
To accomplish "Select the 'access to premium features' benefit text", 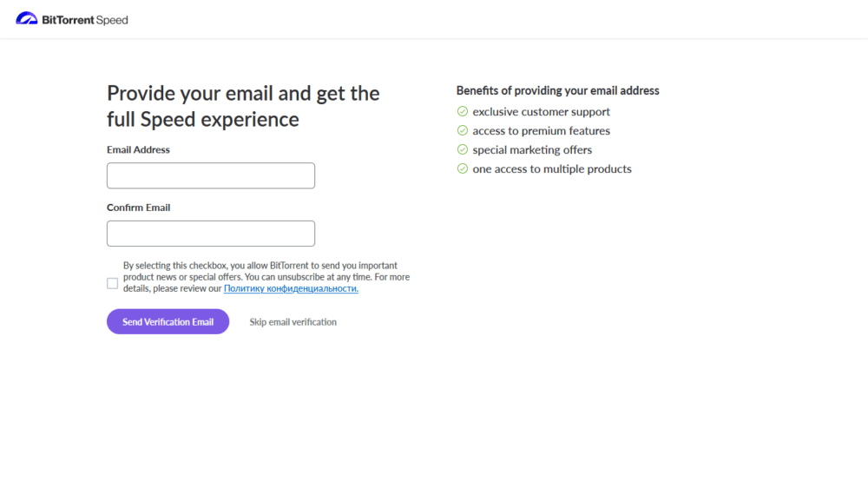I will tap(542, 130).
